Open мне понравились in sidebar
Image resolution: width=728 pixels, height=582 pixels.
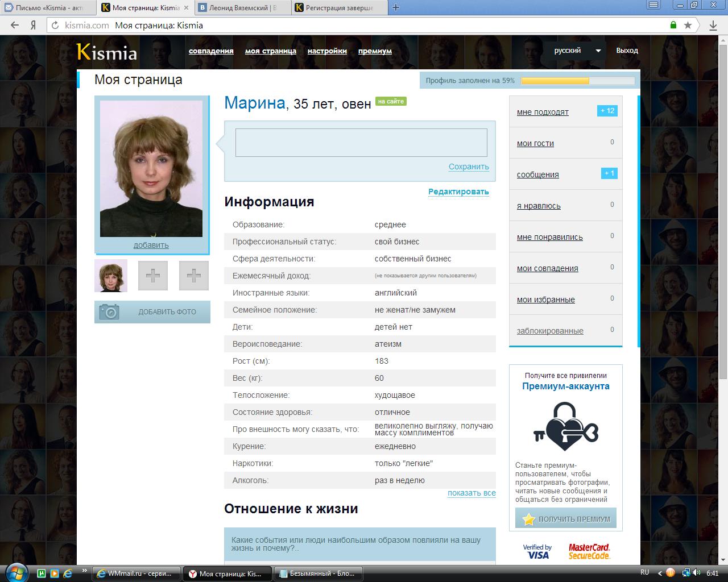(x=549, y=238)
